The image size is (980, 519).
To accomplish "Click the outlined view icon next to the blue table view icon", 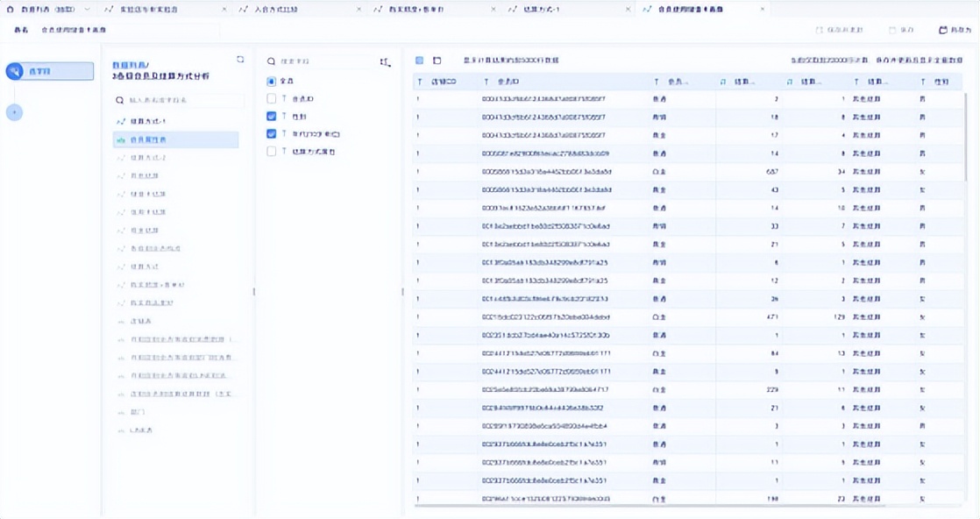I will coord(437,60).
